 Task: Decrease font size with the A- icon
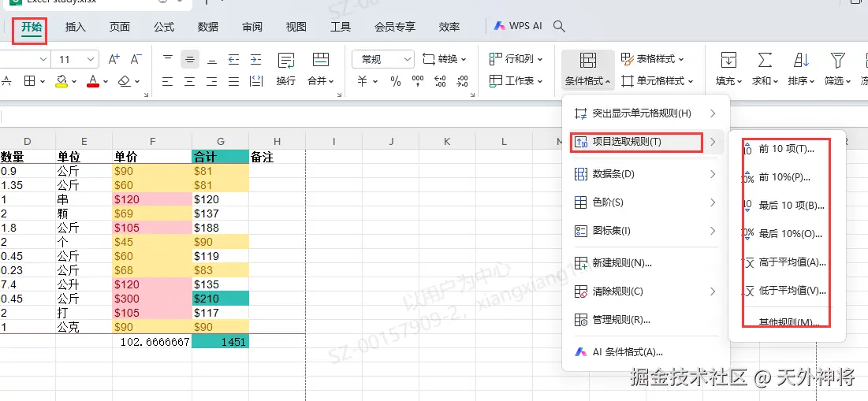click(136, 59)
